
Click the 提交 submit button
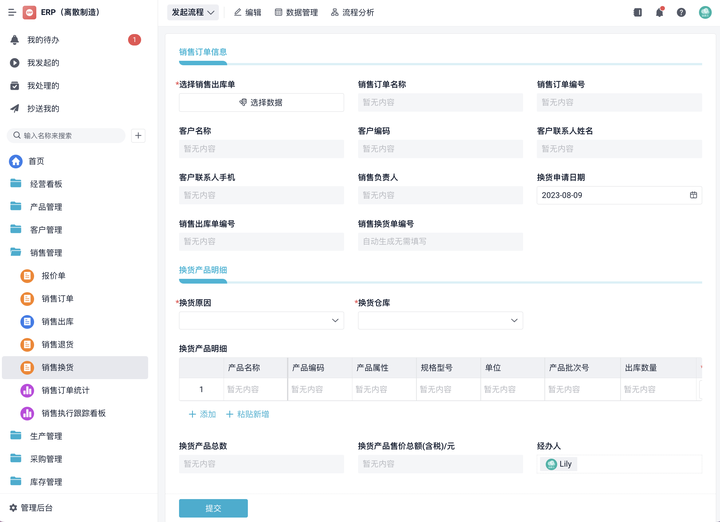(x=213, y=508)
